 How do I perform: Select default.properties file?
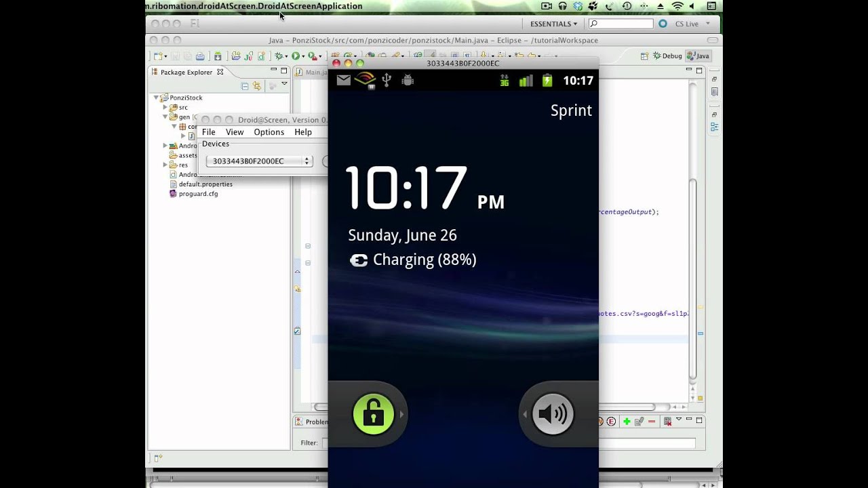click(201, 184)
